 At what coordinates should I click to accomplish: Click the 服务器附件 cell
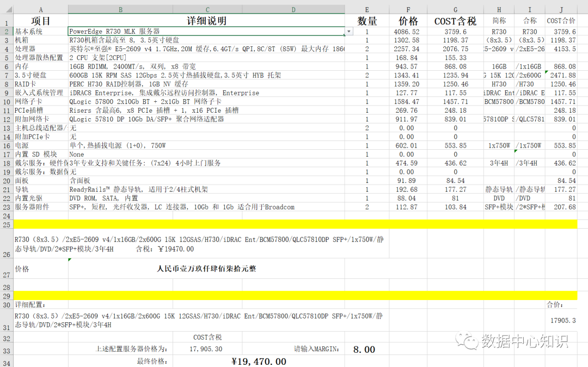(x=41, y=207)
